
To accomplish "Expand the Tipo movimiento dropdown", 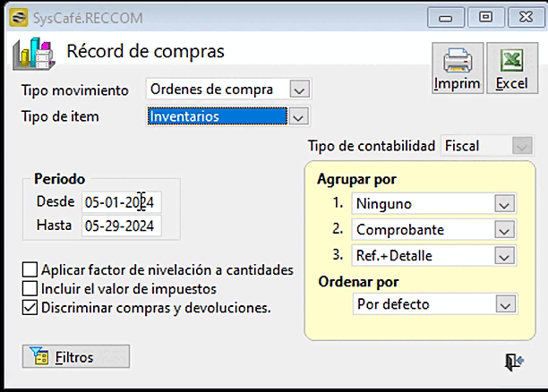I will coord(300,89).
